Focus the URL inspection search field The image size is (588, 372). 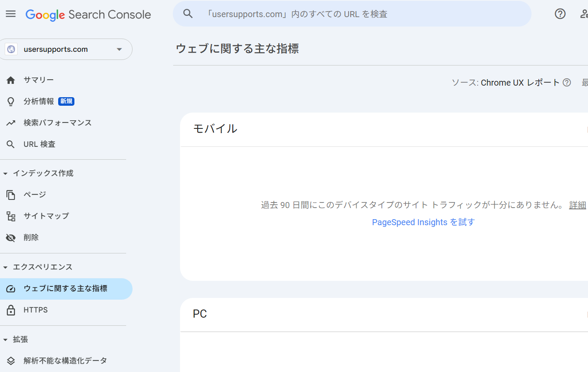click(363, 14)
